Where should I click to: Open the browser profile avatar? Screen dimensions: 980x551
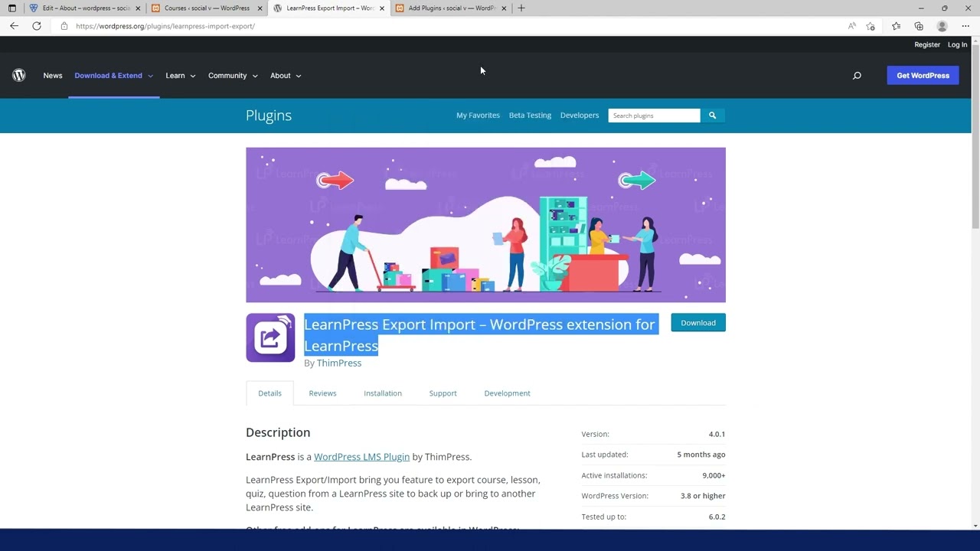(x=942, y=26)
